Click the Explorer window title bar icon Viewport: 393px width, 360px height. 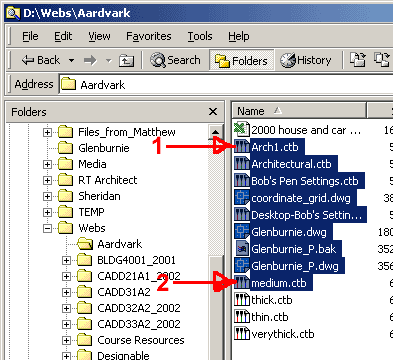click(x=13, y=13)
